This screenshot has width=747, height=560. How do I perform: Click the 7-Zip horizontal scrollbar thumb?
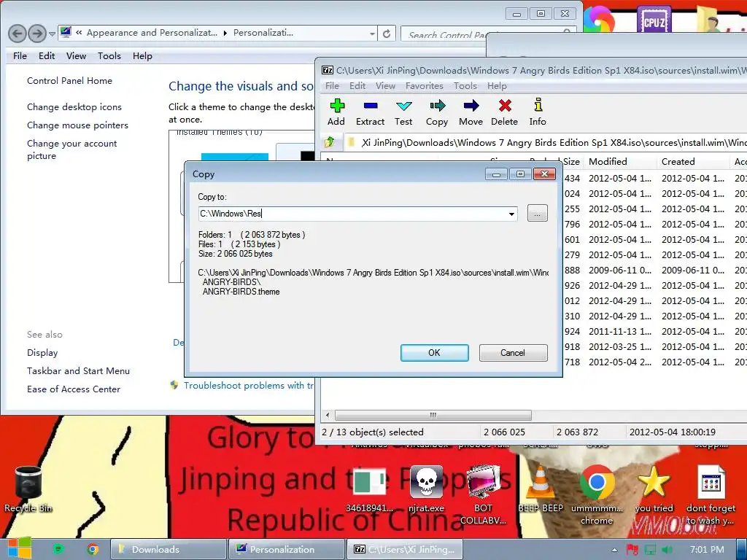coord(433,415)
